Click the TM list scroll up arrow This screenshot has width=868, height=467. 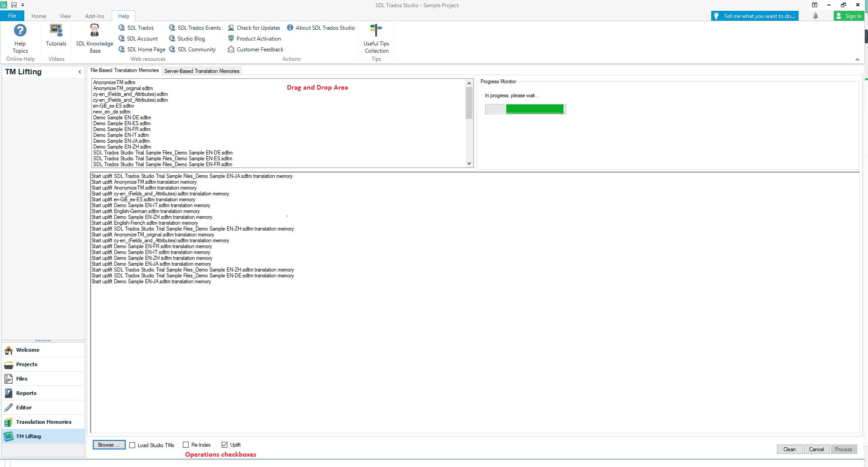pos(469,83)
